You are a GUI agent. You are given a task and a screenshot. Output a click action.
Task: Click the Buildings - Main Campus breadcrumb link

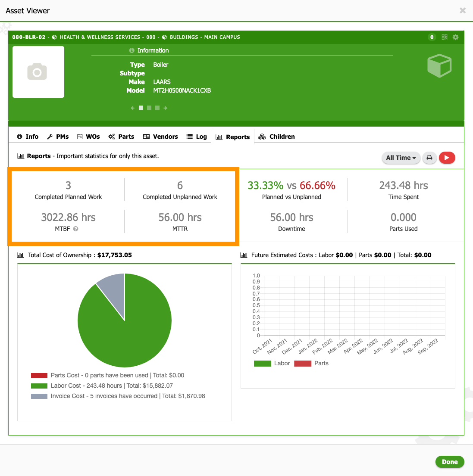point(204,37)
